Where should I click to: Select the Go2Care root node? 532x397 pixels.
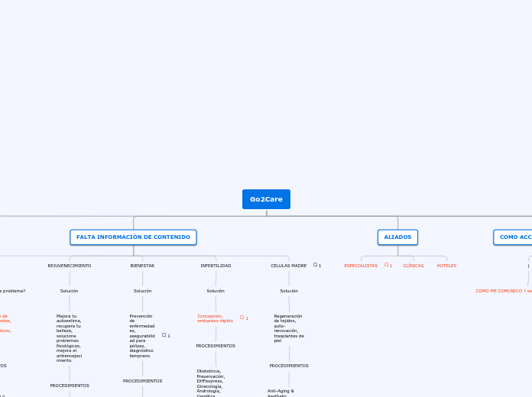coord(266,199)
